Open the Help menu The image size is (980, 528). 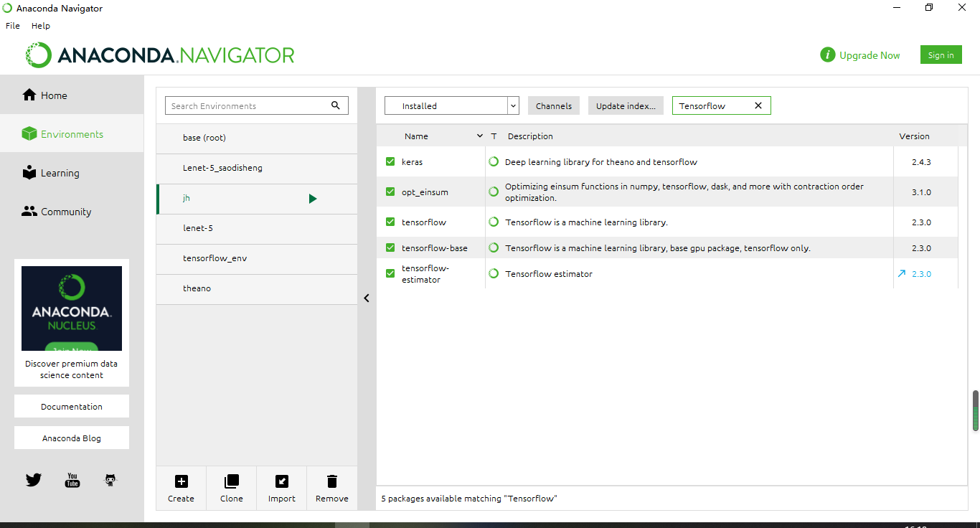point(41,25)
